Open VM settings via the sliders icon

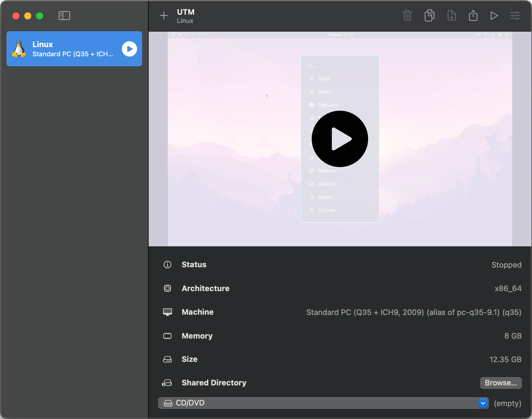pos(515,16)
